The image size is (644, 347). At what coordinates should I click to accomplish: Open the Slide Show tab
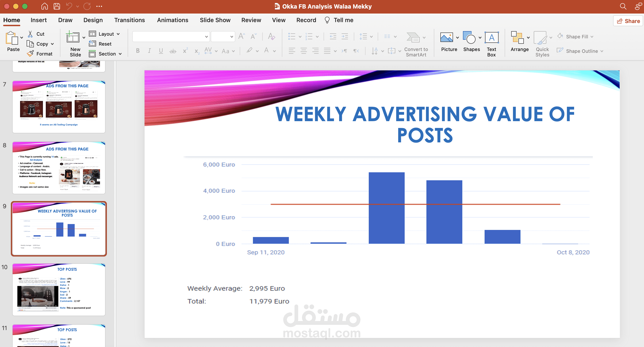pos(215,20)
